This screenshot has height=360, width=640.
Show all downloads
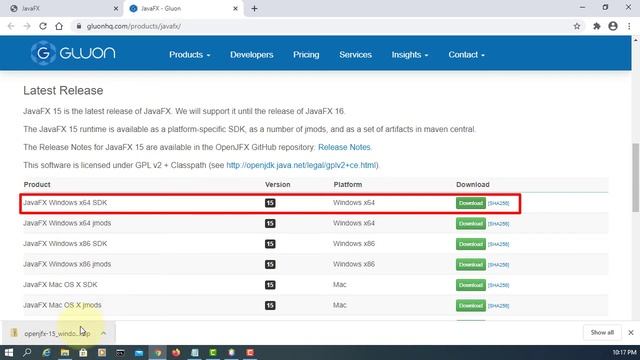(602, 333)
